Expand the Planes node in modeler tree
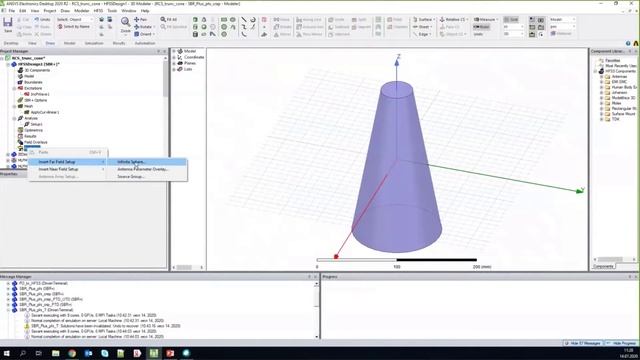 [x=174, y=63]
